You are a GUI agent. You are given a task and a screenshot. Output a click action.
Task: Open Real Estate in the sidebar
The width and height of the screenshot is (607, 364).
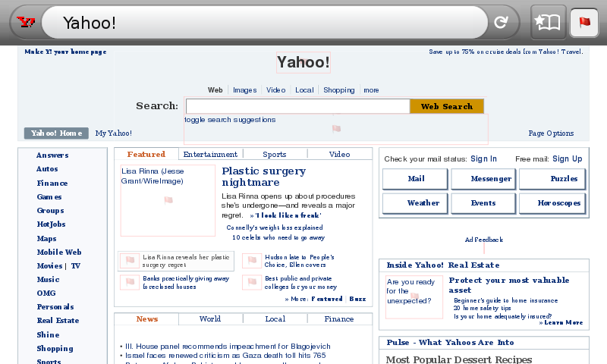[x=58, y=320]
